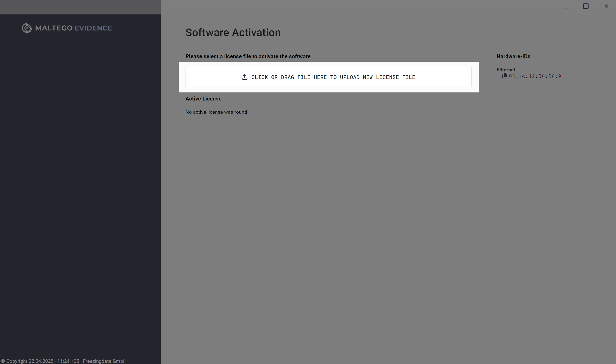
Task: Click the Hardware-IDs heading
Action: (513, 56)
